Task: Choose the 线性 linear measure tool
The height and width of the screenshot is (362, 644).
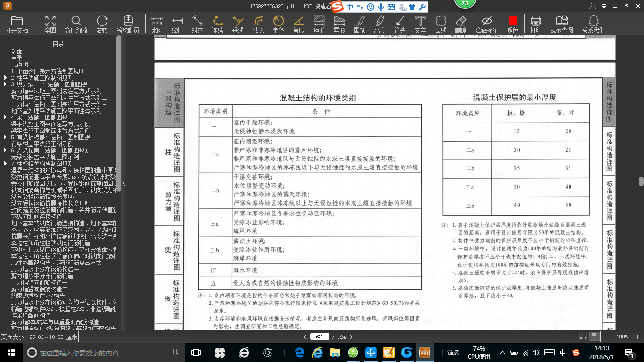Action: 177,24
